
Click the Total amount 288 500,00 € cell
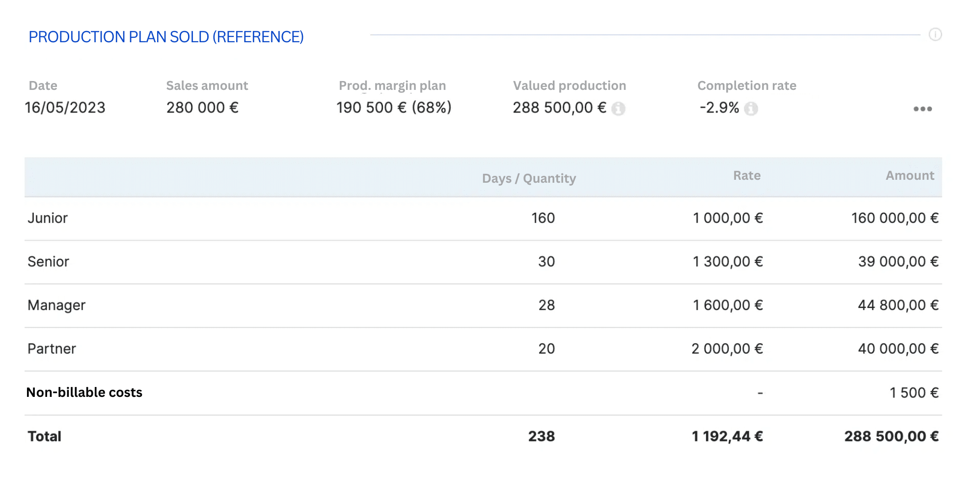click(891, 436)
